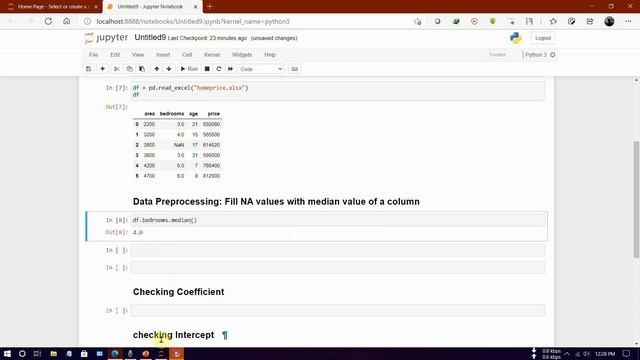
Task: Open the command palette keyboard icon
Action: click(x=295, y=69)
